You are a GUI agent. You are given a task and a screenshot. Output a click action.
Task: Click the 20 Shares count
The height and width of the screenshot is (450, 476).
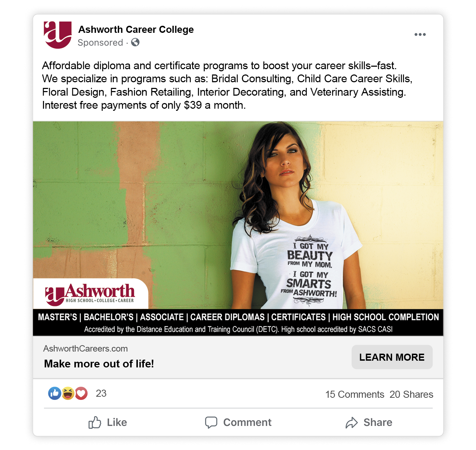click(411, 394)
